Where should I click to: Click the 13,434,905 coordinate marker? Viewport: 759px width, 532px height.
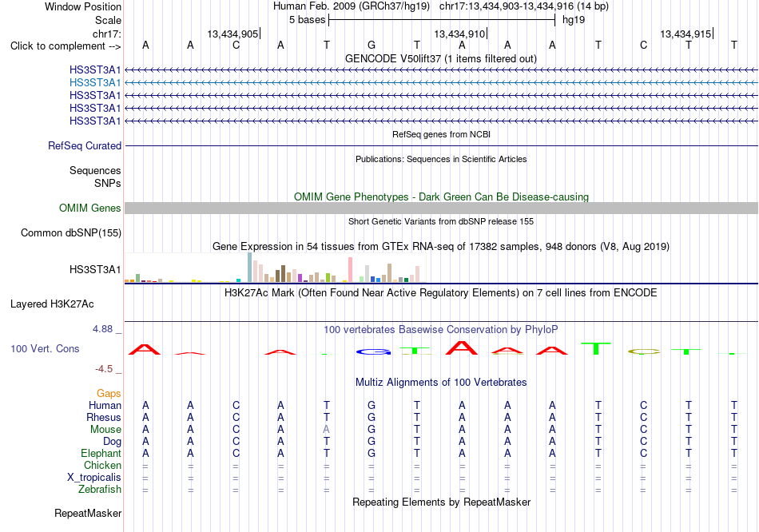[x=232, y=34]
